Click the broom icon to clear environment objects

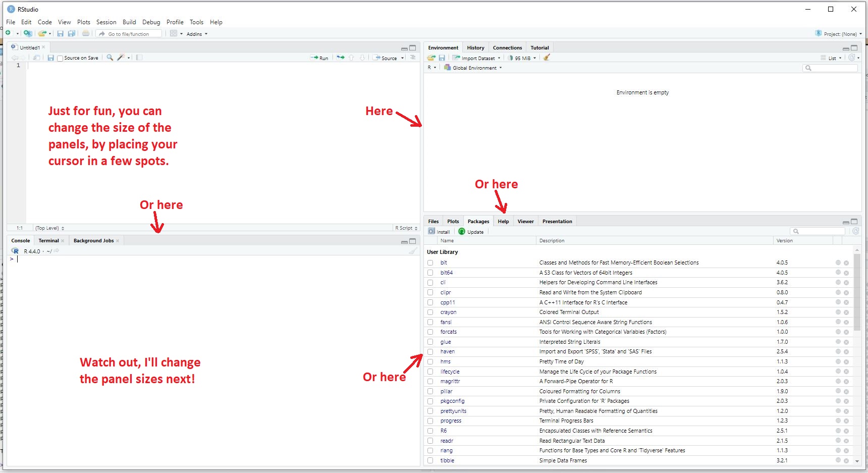tap(547, 58)
